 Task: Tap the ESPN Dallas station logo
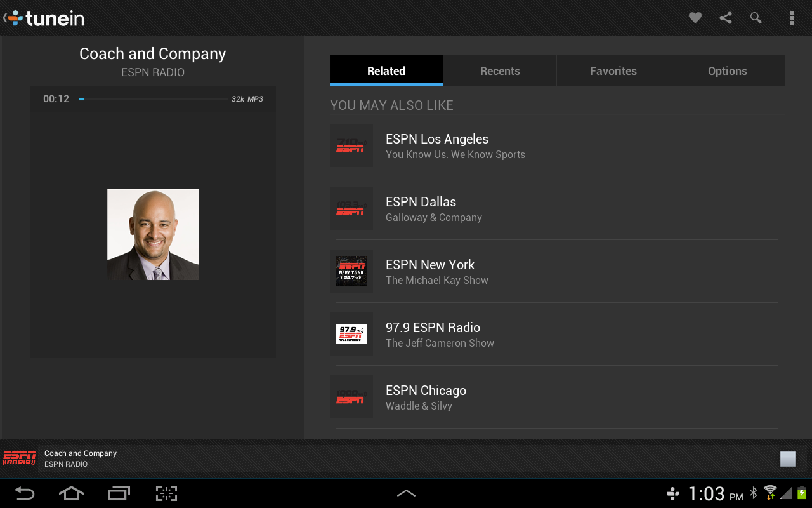point(351,208)
